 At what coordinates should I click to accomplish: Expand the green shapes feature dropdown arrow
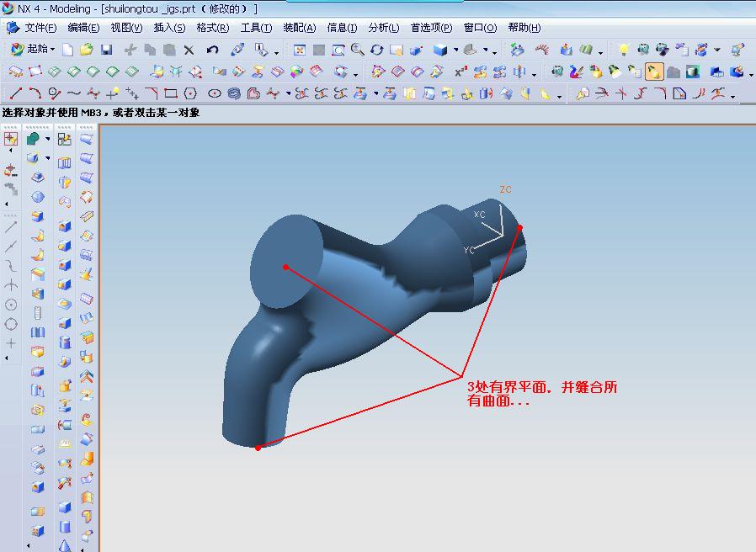click(x=48, y=139)
